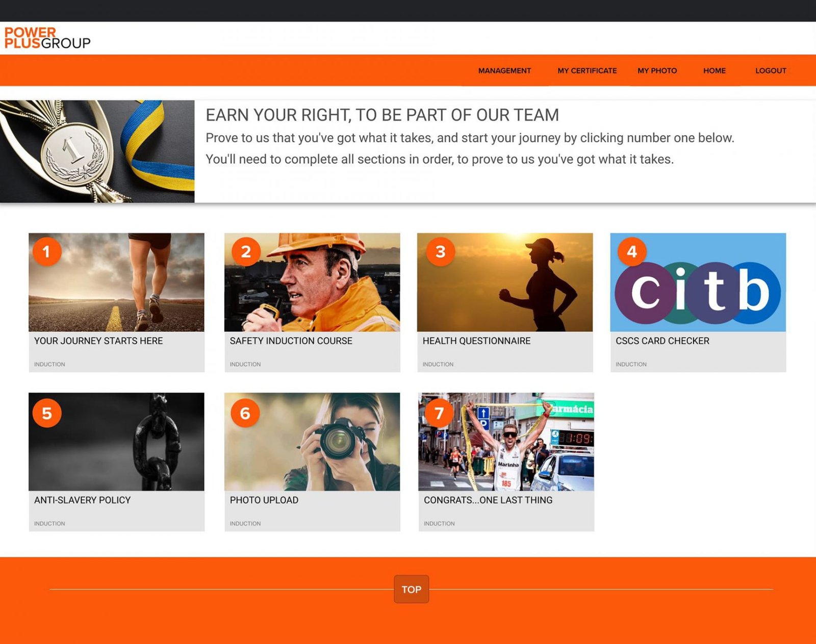Select the number 3 circle badge

click(441, 251)
